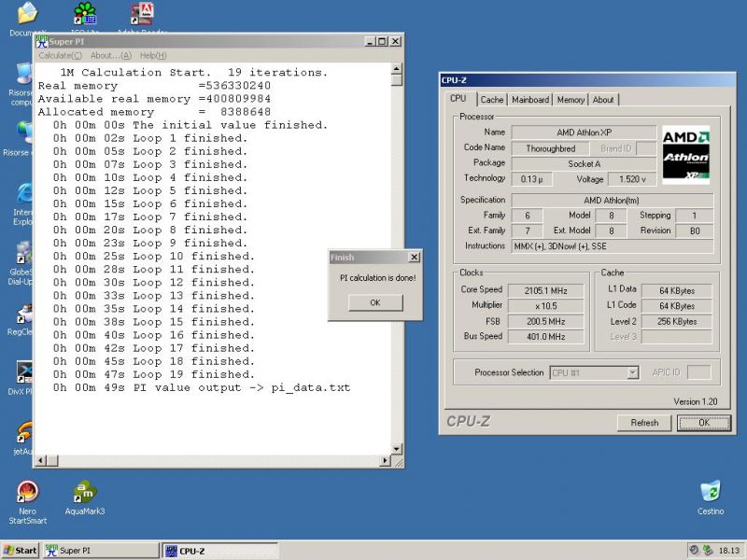Open the Cestino recycle bin icon
747x560 pixels.
(711, 492)
